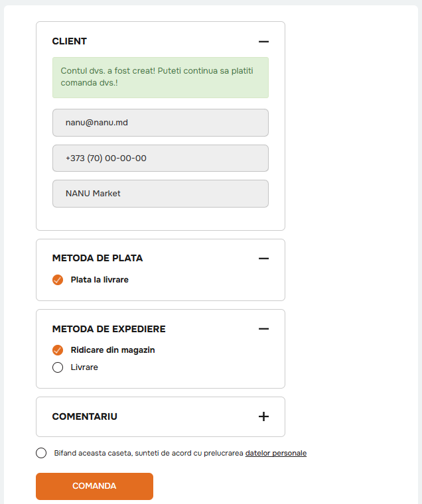This screenshot has height=504, width=422.
Task: Collapse the METODA DE PLATA minus icon
Action: pyautogui.click(x=263, y=259)
